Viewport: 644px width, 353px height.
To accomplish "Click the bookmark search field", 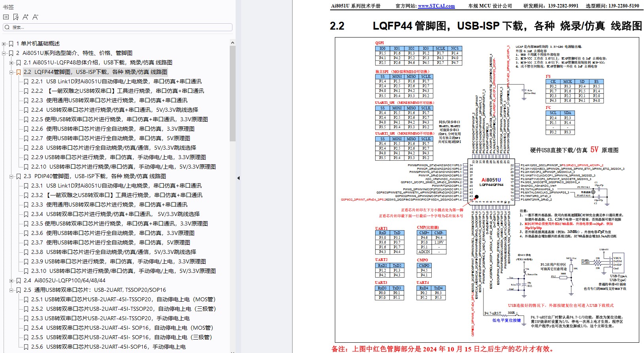I will pyautogui.click(x=118, y=27).
